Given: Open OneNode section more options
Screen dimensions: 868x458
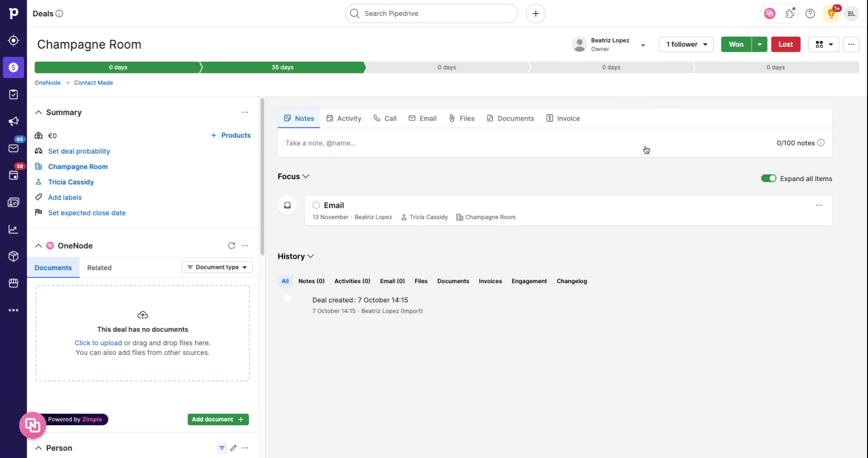Looking at the screenshot, I should [x=245, y=245].
